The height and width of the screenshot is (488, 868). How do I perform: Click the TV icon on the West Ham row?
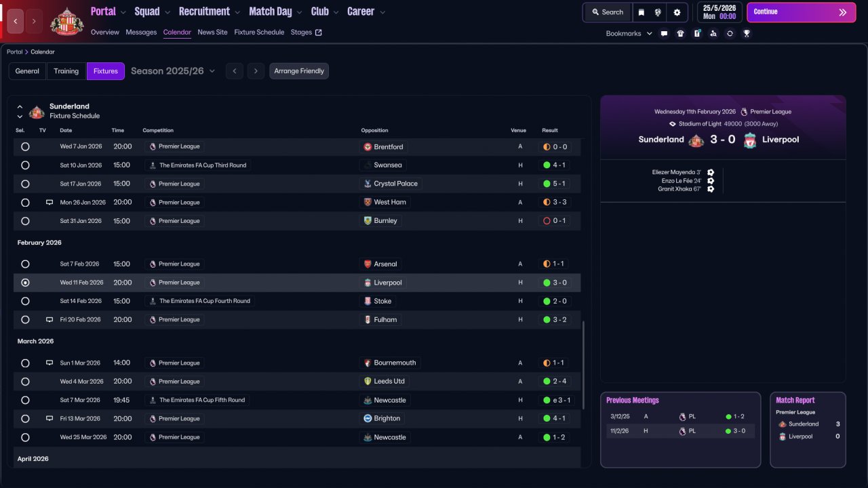point(50,202)
